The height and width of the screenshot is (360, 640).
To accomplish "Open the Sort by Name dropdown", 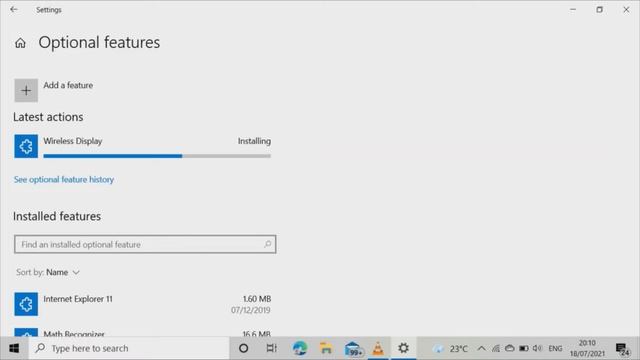I will 48,272.
